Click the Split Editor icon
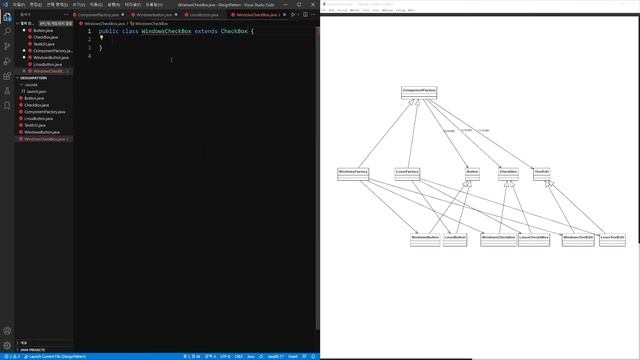This screenshot has width=640, height=360. coord(305,15)
